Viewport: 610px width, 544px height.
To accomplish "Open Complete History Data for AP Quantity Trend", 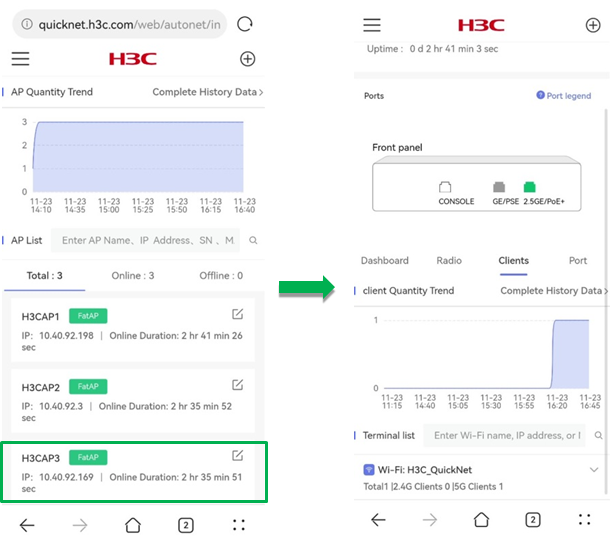I will [208, 92].
